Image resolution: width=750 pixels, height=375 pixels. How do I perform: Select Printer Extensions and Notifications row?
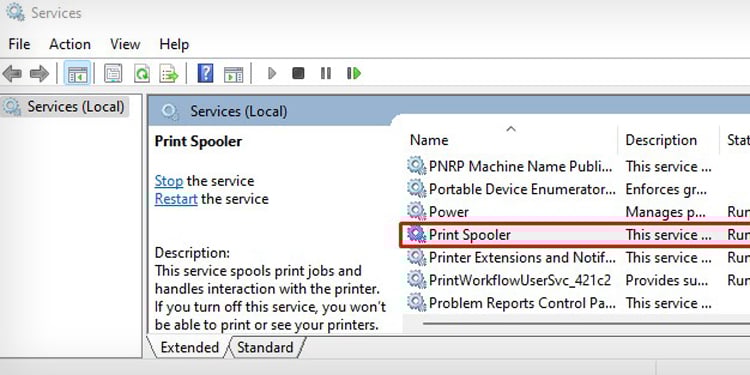(x=577, y=258)
